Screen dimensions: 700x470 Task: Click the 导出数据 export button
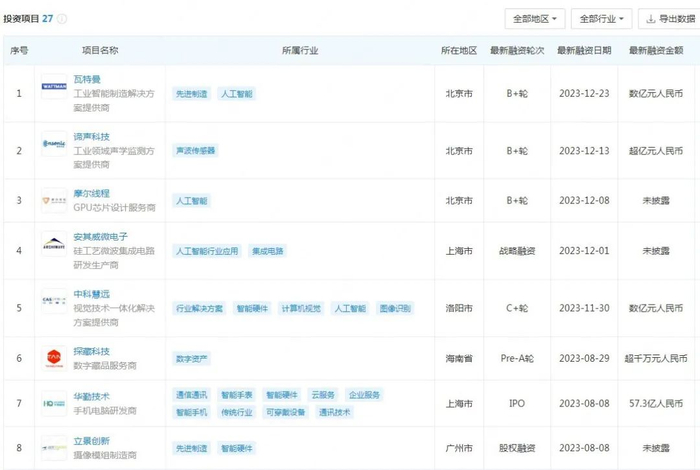pos(671,19)
